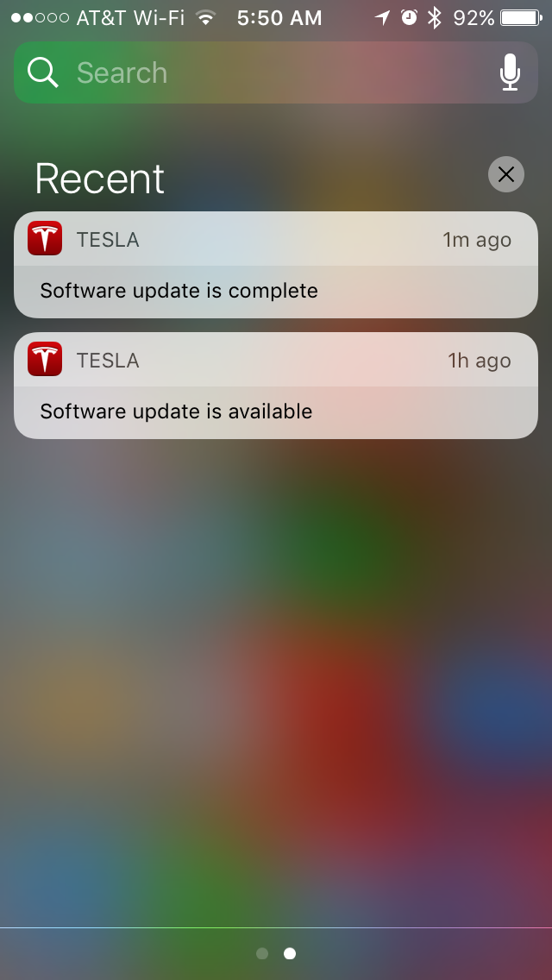The height and width of the screenshot is (980, 552).
Task: Tap Tesla icon on update available notification
Action: tap(45, 359)
